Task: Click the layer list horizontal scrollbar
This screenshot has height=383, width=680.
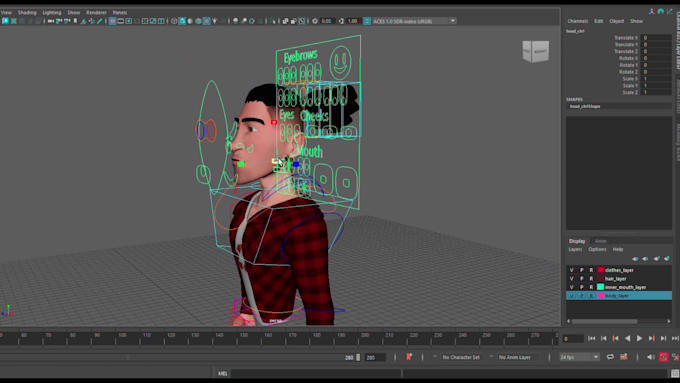Action: click(605, 321)
